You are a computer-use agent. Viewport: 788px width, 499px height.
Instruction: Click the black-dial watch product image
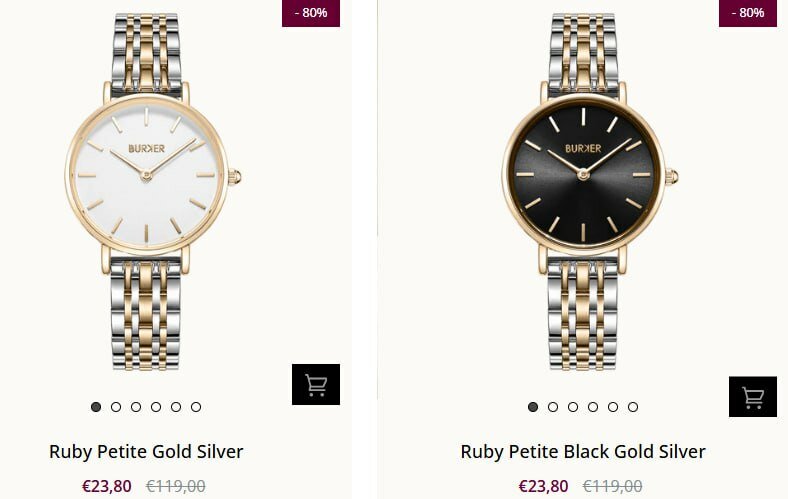point(584,180)
